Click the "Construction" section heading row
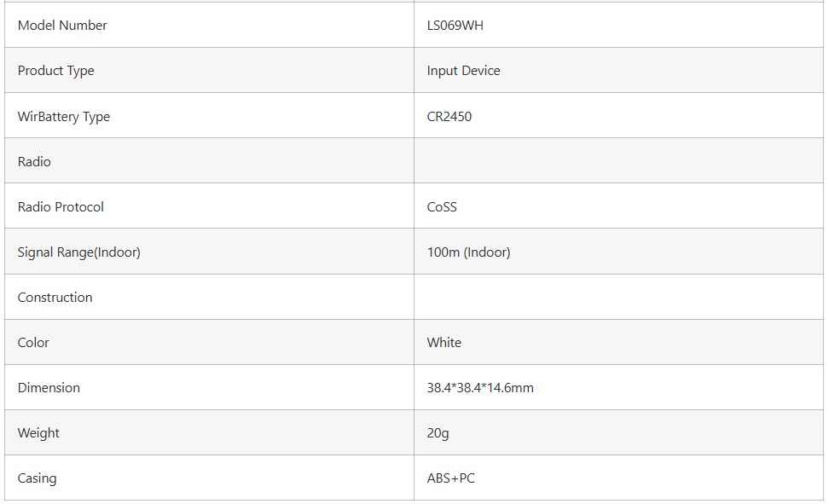The image size is (829, 504). 55,298
